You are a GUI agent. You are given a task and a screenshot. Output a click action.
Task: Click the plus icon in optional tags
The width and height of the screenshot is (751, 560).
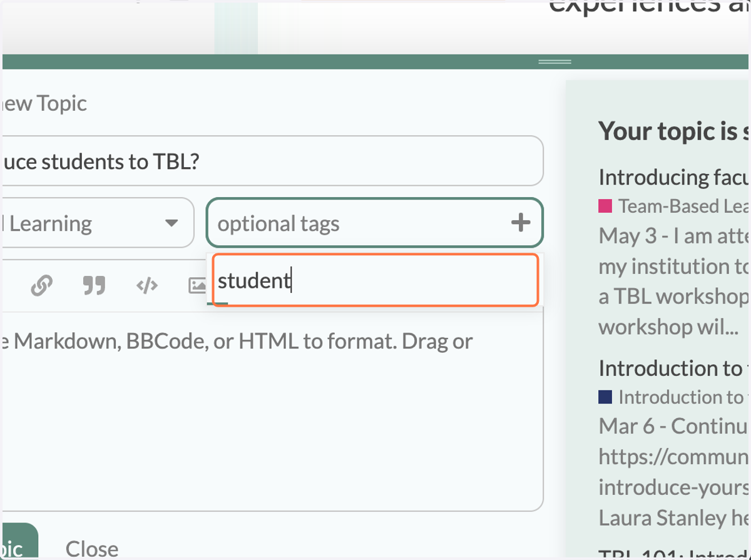(x=521, y=223)
